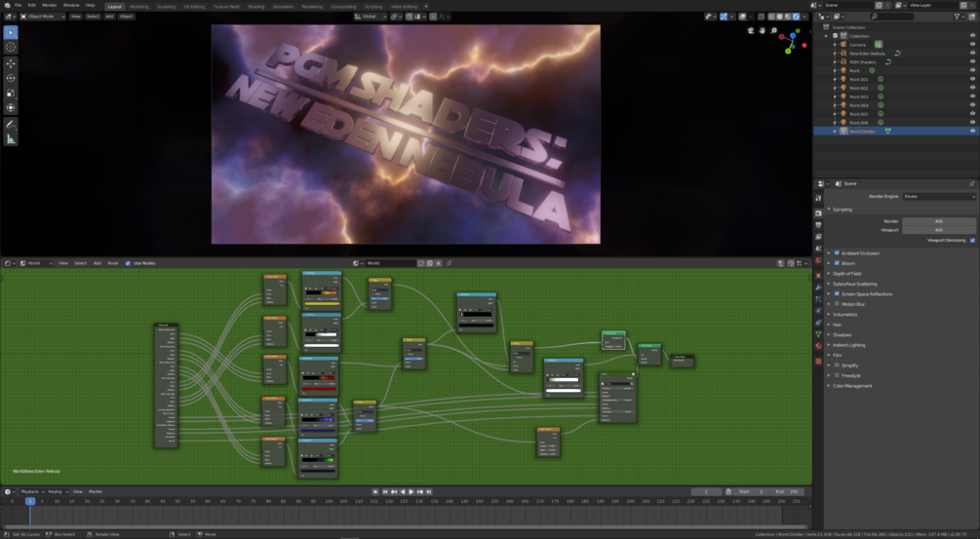Select the Transform tool

pyautogui.click(x=11, y=107)
